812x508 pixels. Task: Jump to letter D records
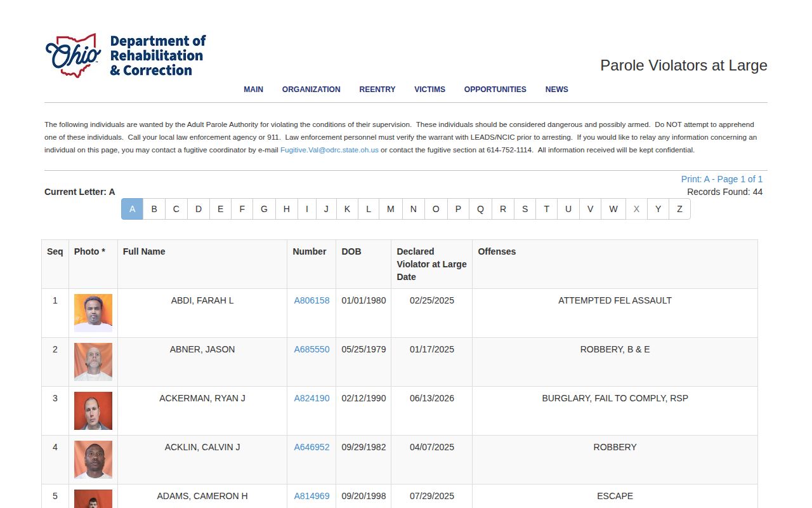[199, 209]
